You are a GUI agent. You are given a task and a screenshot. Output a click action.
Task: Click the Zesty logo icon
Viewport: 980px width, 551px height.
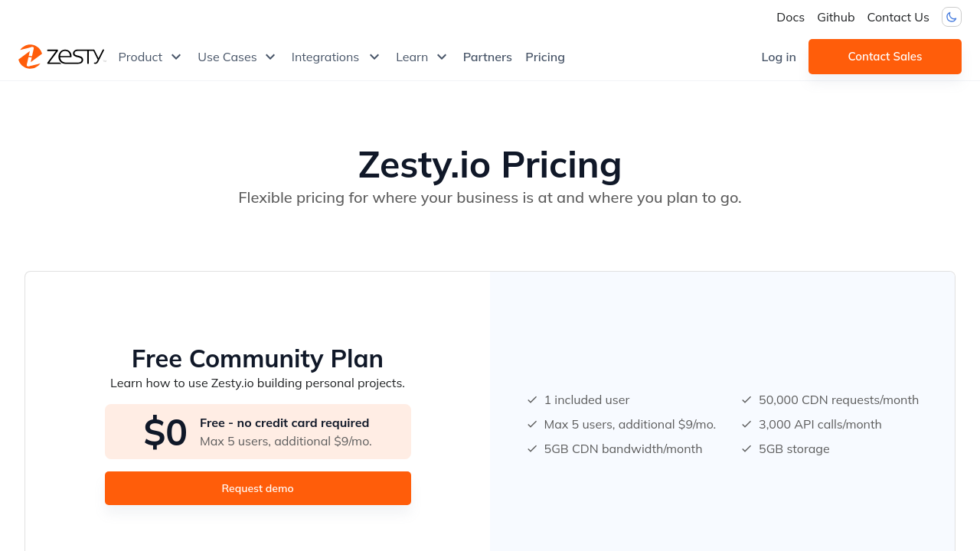coord(31,57)
